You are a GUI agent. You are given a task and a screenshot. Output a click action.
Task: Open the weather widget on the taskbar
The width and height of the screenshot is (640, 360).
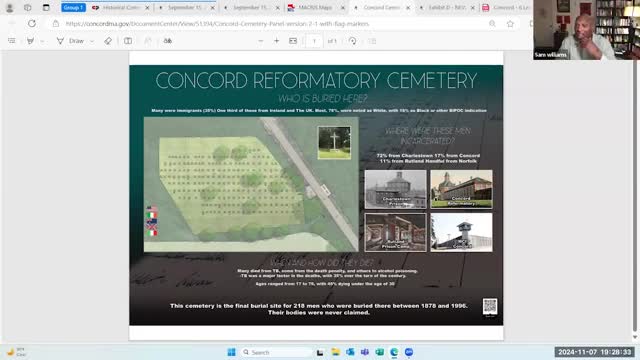point(16,352)
